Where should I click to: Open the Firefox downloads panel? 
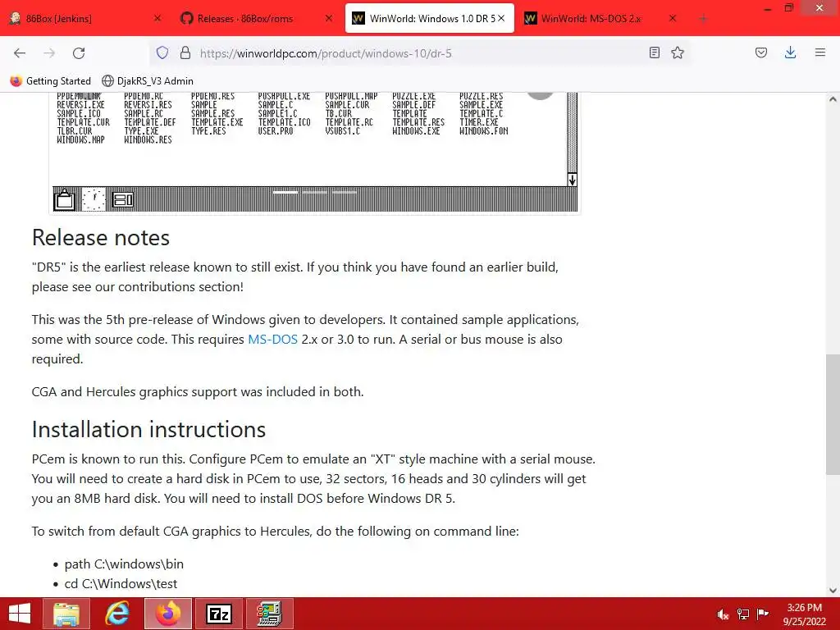pos(790,52)
